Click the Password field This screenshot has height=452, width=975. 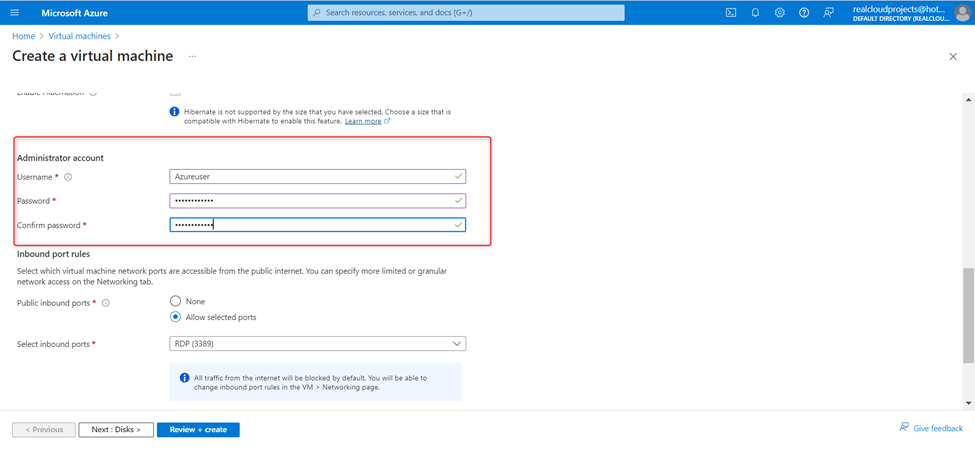[318, 201]
